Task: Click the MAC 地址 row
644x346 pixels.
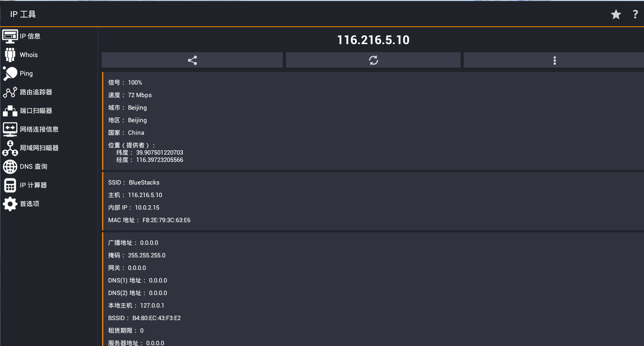Action: pyautogui.click(x=149, y=220)
